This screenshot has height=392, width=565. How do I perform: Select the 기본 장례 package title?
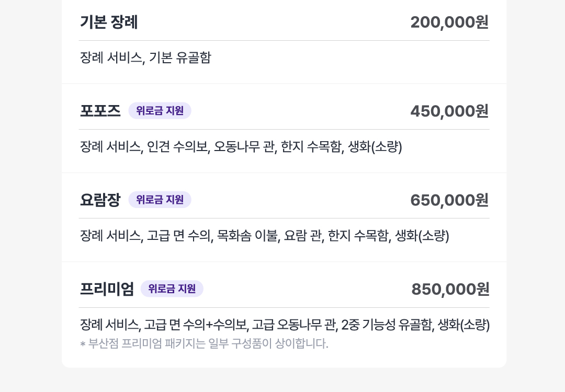click(109, 22)
